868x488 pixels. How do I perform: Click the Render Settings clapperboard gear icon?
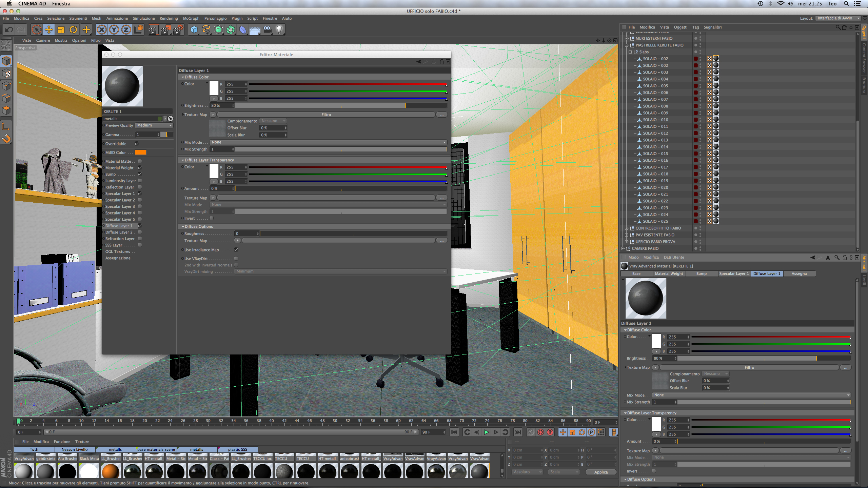point(178,30)
